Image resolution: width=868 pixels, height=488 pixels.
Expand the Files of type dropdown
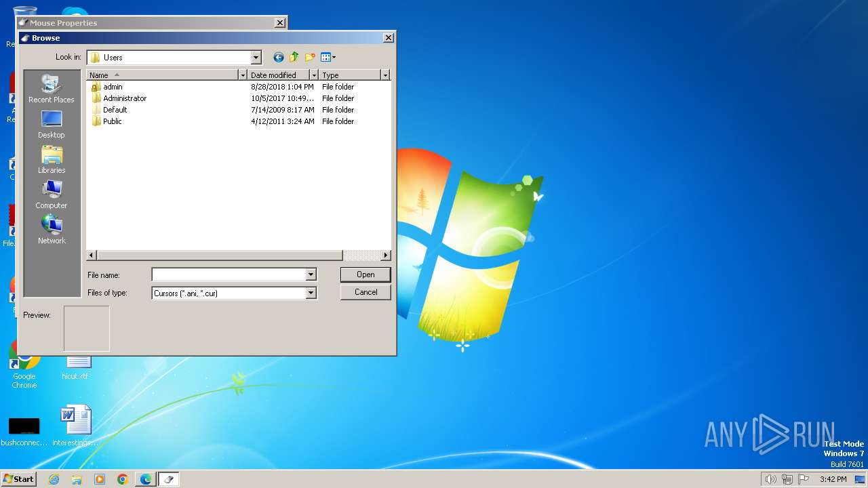pyautogui.click(x=311, y=293)
